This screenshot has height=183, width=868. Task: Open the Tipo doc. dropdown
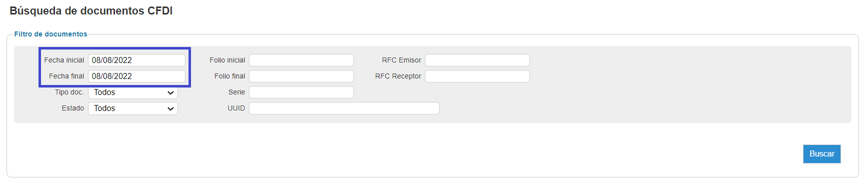pos(133,92)
